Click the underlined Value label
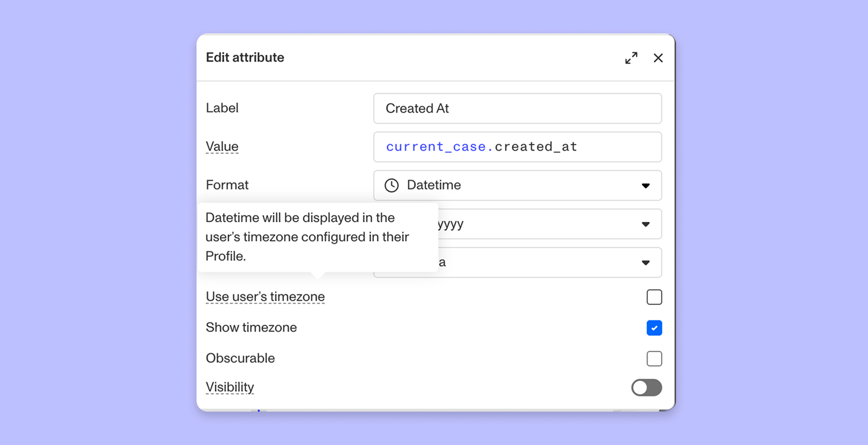868x445 pixels. [x=222, y=146]
